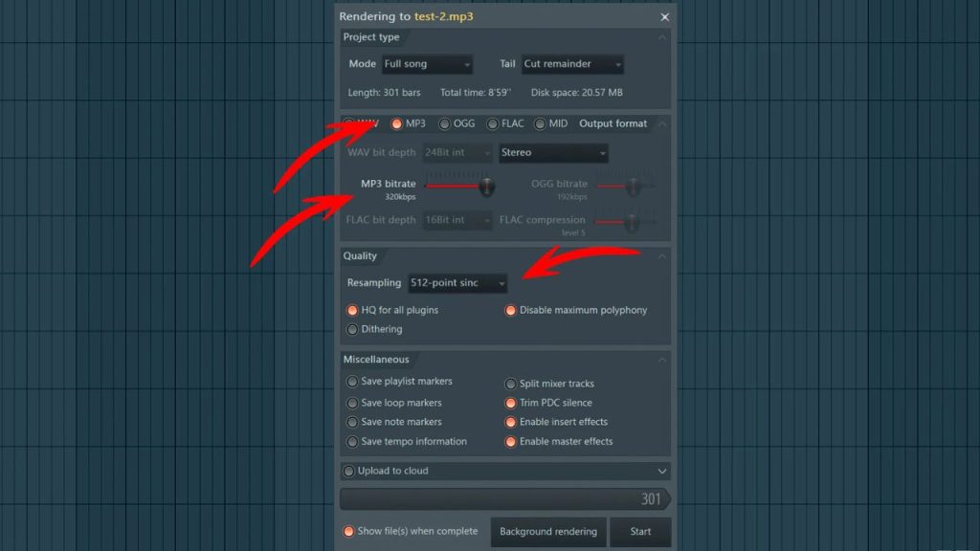Select the OGG output format

coord(443,123)
